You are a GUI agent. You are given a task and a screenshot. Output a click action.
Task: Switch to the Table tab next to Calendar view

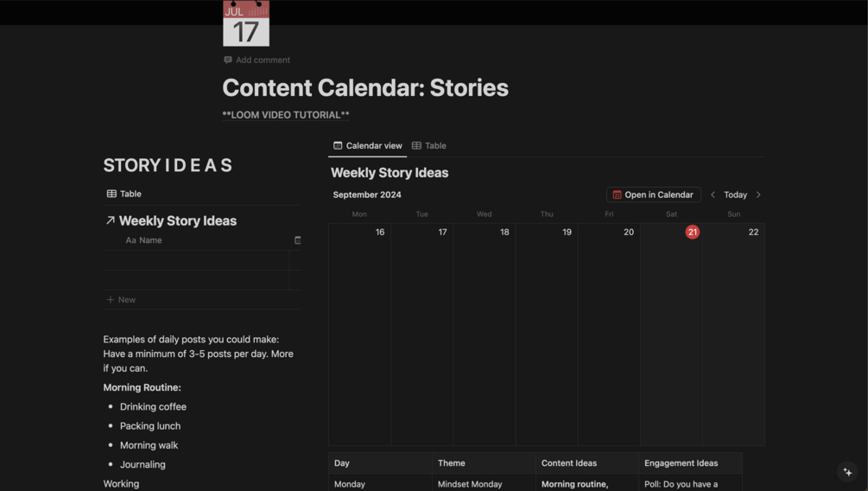pyautogui.click(x=429, y=146)
